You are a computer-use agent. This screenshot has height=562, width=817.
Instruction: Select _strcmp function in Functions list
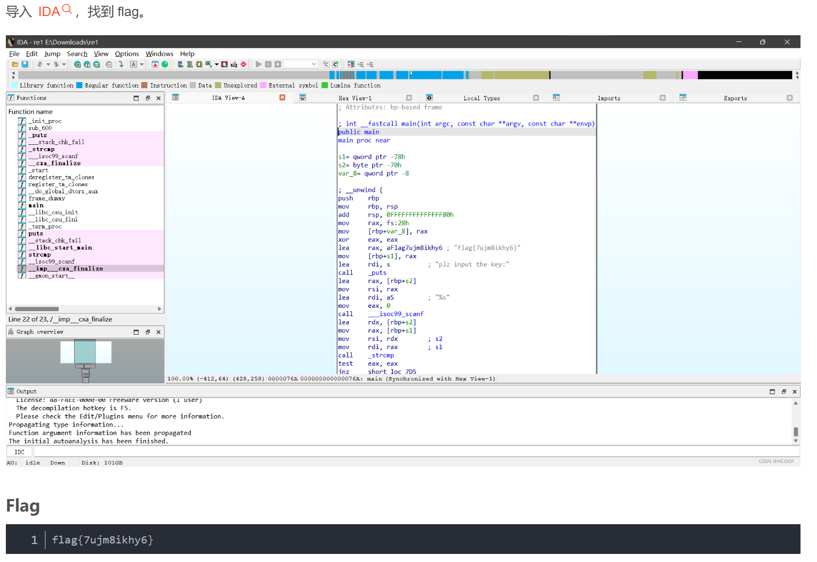click(40, 149)
